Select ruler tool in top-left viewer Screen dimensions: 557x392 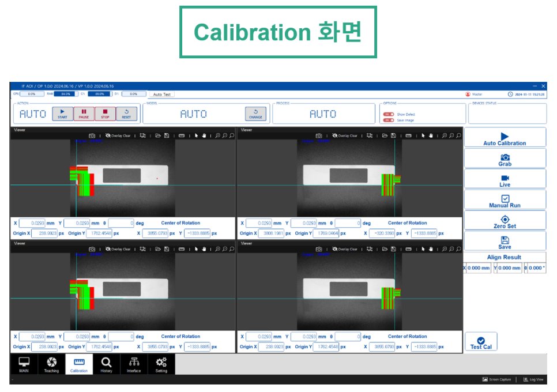182,135
